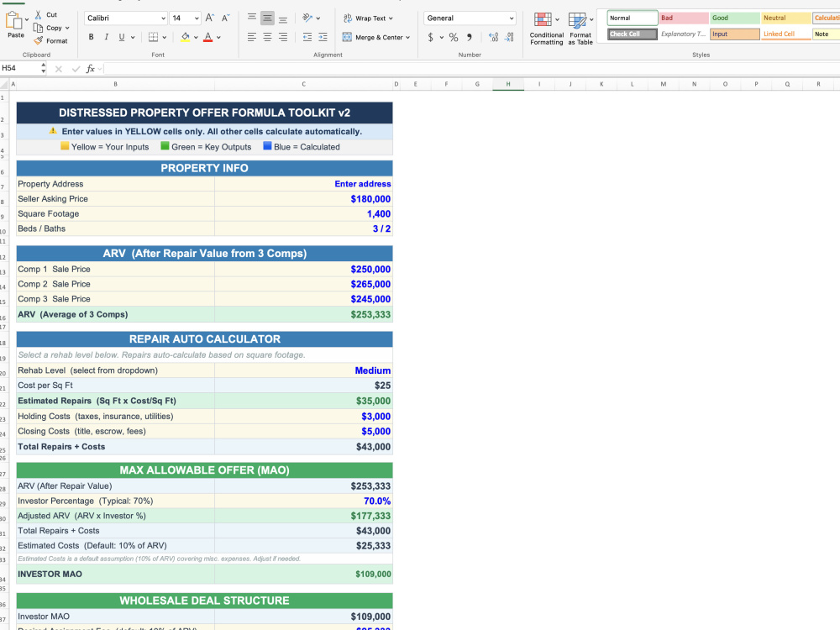The image size is (840, 630).
Task: Click the Paste clipboard icon
Action: pos(13,22)
